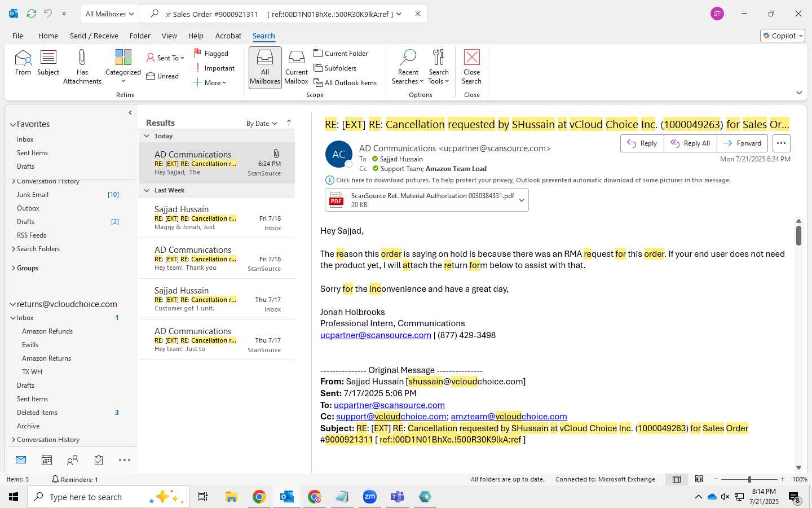812x508 pixels.
Task: Click amzteam@vcloudchoice.com link
Action: 509,417
